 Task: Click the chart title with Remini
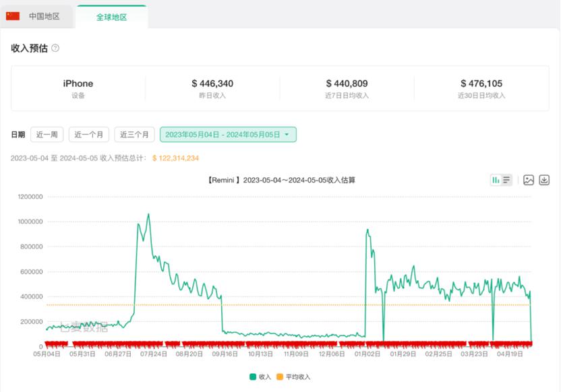click(x=280, y=180)
